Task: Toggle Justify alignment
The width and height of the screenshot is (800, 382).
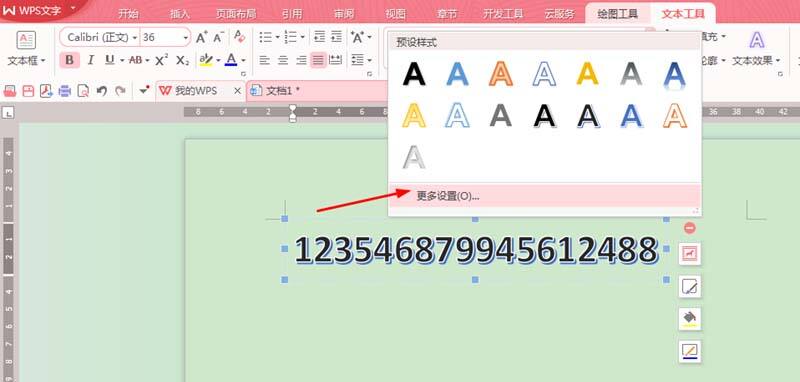Action: [x=318, y=60]
